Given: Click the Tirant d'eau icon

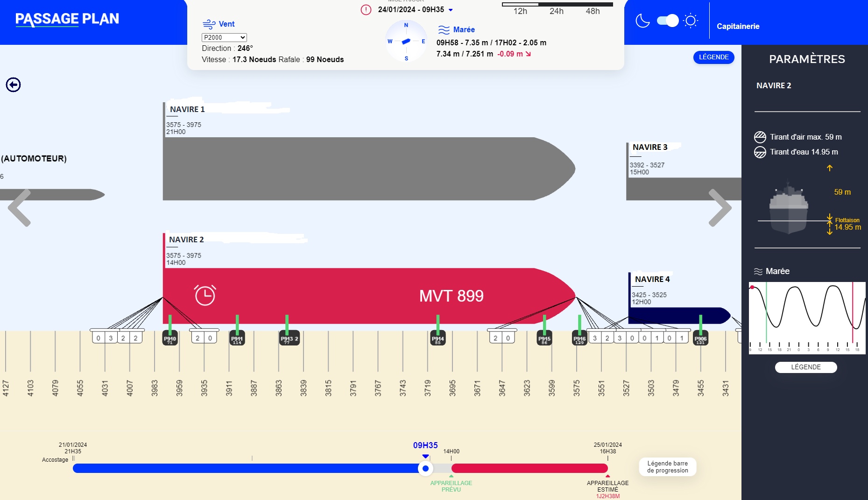Looking at the screenshot, I should pos(760,152).
